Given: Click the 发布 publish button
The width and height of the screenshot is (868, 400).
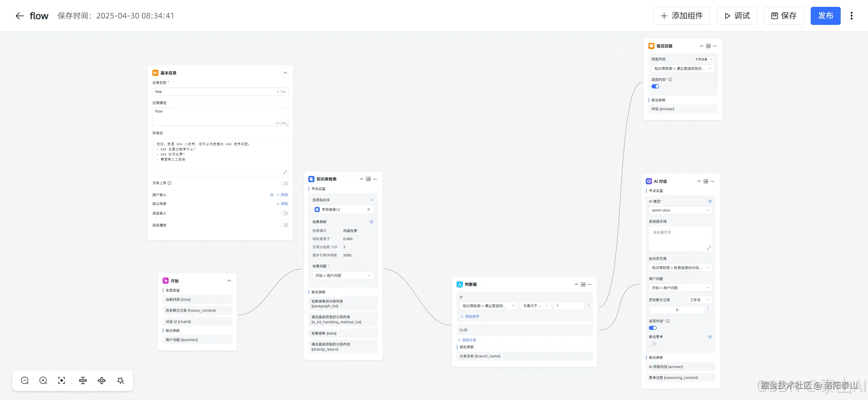Looking at the screenshot, I should coord(825,16).
